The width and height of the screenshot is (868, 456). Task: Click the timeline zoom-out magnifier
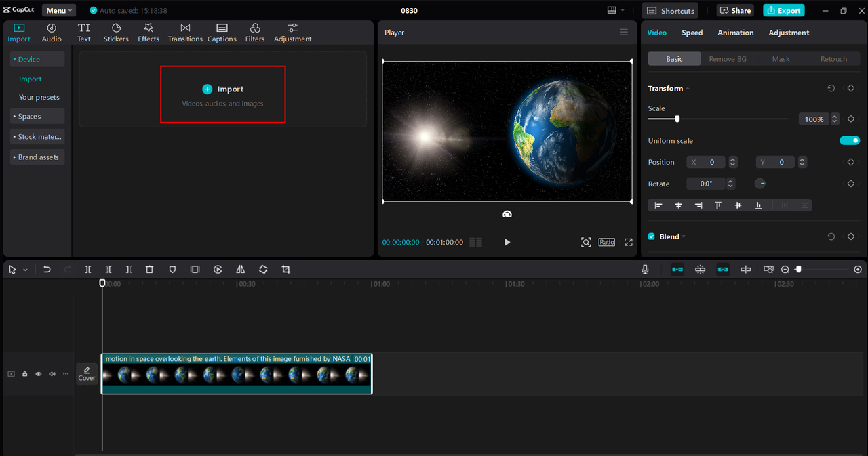(785, 269)
